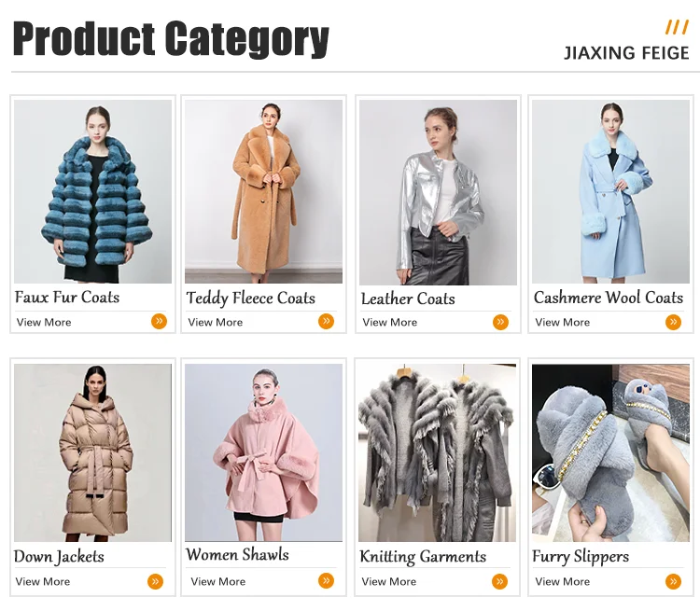Viewport: 700px width, 611px height.
Task: Click orange arrow icon under Down Jackets
Action: pos(155,581)
